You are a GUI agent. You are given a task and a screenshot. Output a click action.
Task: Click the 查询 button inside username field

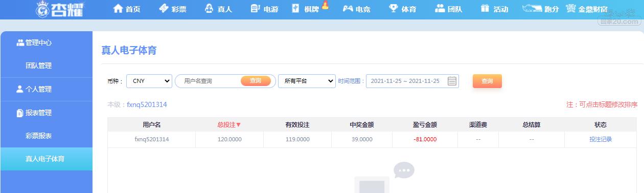pyautogui.click(x=256, y=81)
